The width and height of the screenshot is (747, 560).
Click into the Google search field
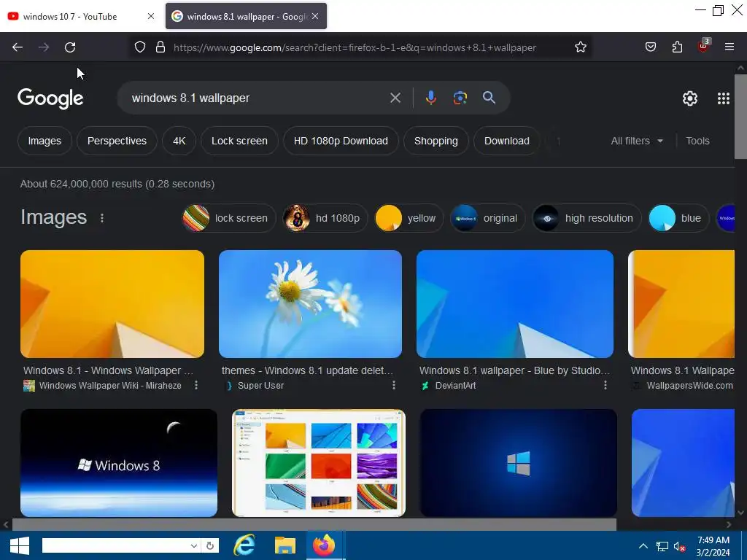(x=258, y=98)
